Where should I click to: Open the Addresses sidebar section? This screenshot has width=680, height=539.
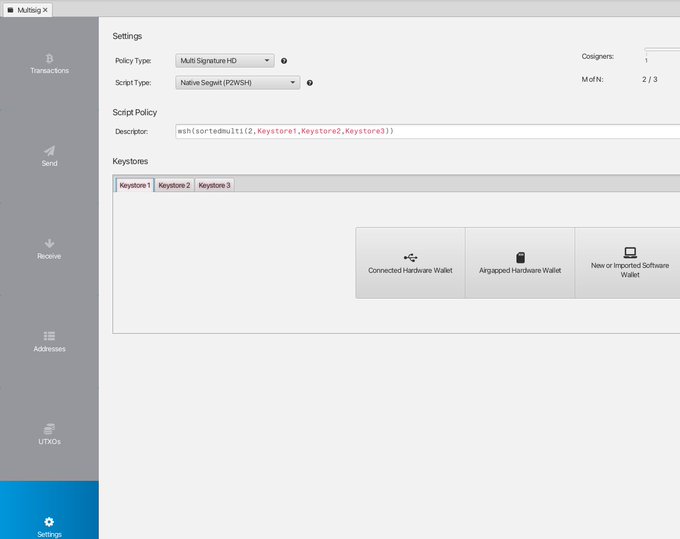[x=49, y=342]
